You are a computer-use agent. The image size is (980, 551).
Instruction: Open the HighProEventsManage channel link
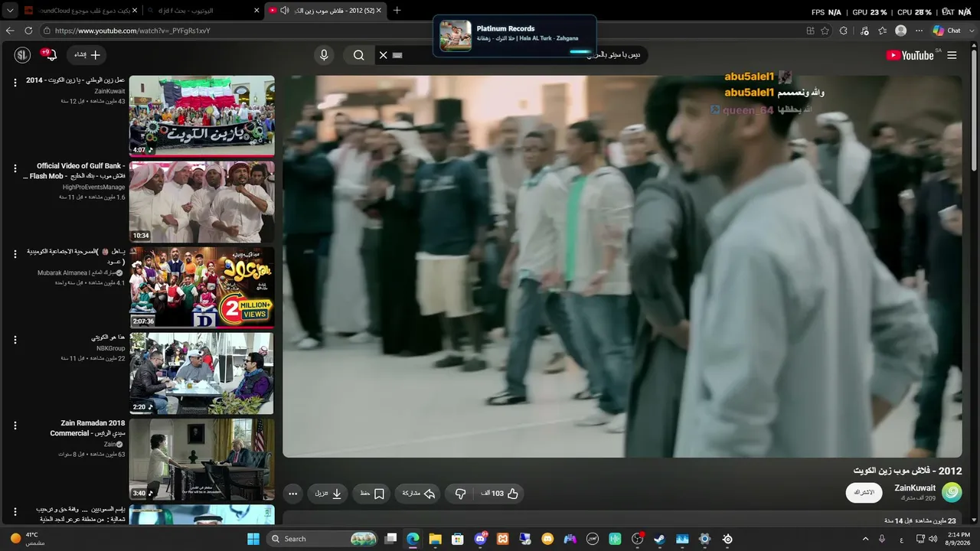coord(93,187)
